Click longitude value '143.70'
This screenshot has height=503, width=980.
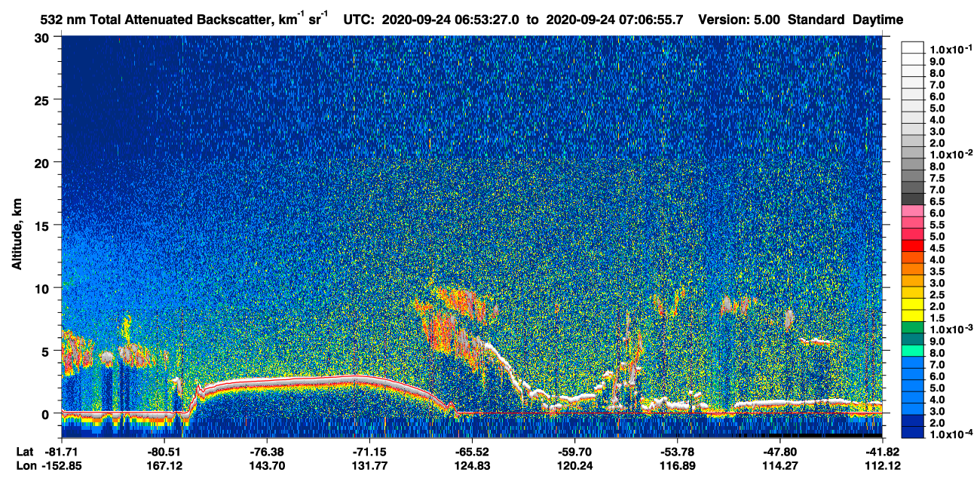(x=267, y=466)
